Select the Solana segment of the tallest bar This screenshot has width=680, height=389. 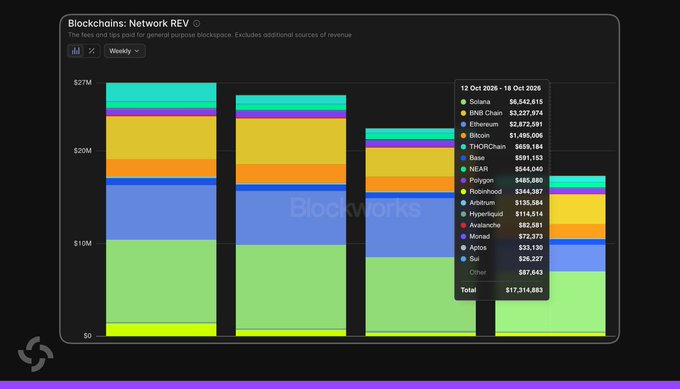[161, 281]
